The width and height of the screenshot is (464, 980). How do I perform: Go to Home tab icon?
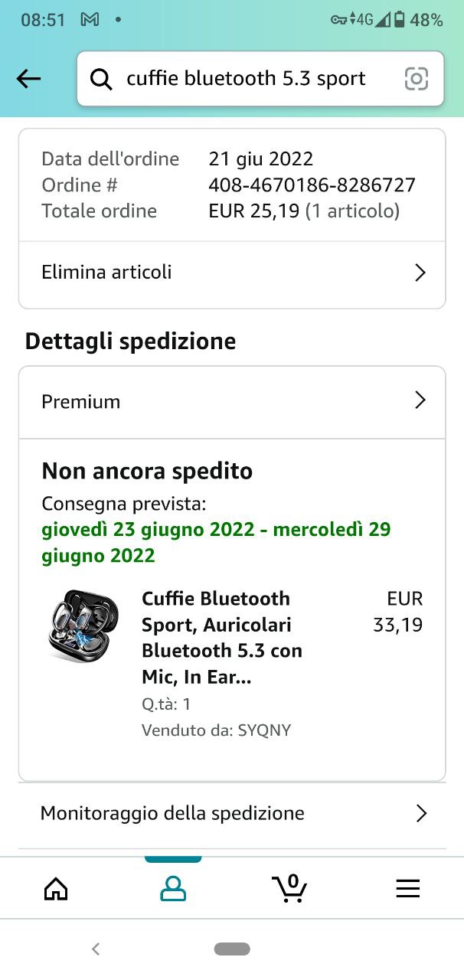click(56, 888)
